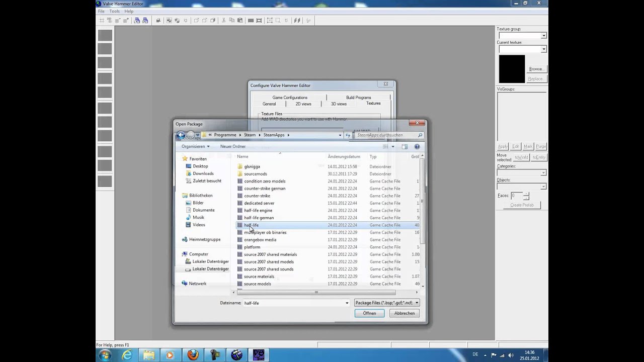This screenshot has width=644, height=362.
Task: Click the Öffnen button
Action: click(x=369, y=313)
